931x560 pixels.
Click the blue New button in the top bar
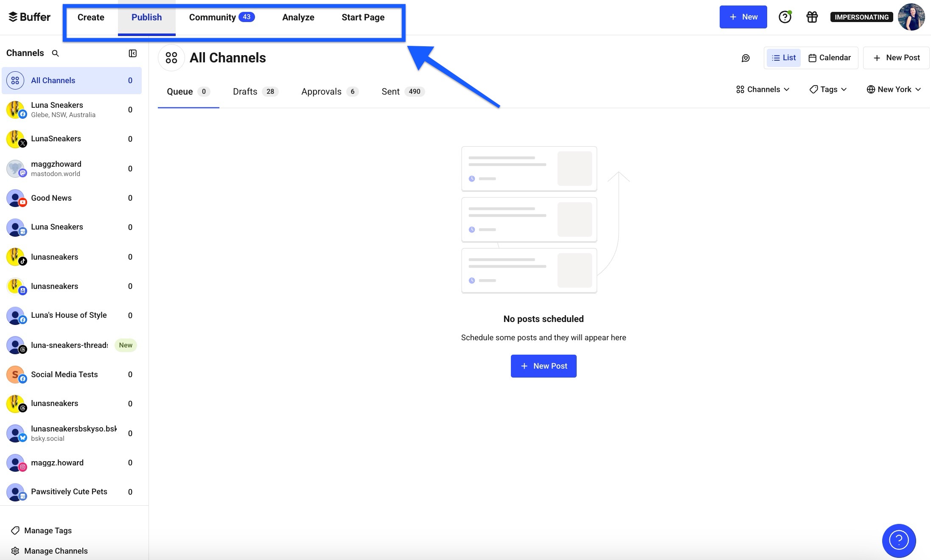click(743, 17)
